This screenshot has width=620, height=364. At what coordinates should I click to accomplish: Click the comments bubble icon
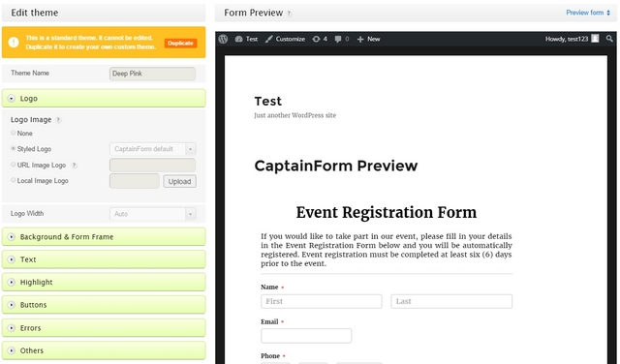pyautogui.click(x=338, y=39)
